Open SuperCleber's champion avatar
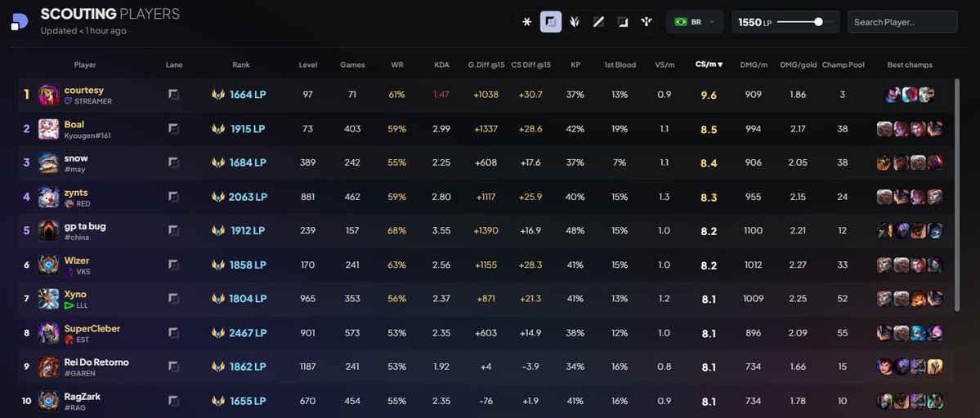Viewport: 980px width, 418px height. pyautogui.click(x=49, y=333)
